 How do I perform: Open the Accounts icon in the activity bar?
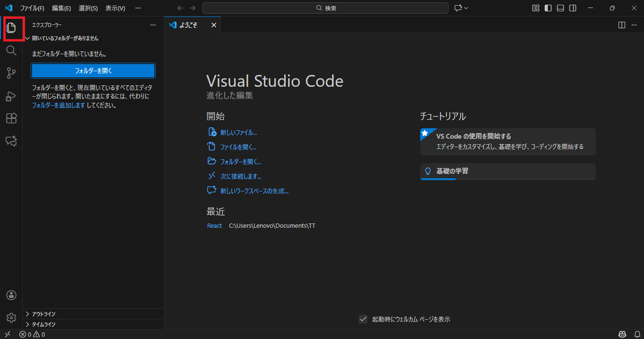click(x=11, y=295)
